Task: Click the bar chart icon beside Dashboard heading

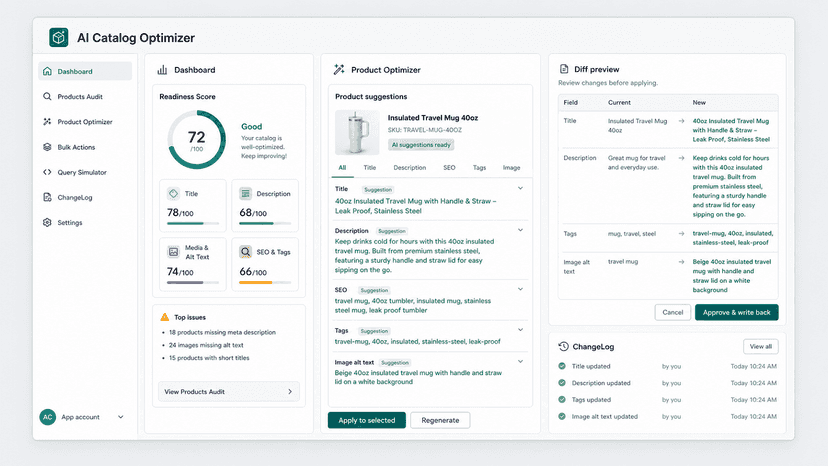Action: click(162, 70)
